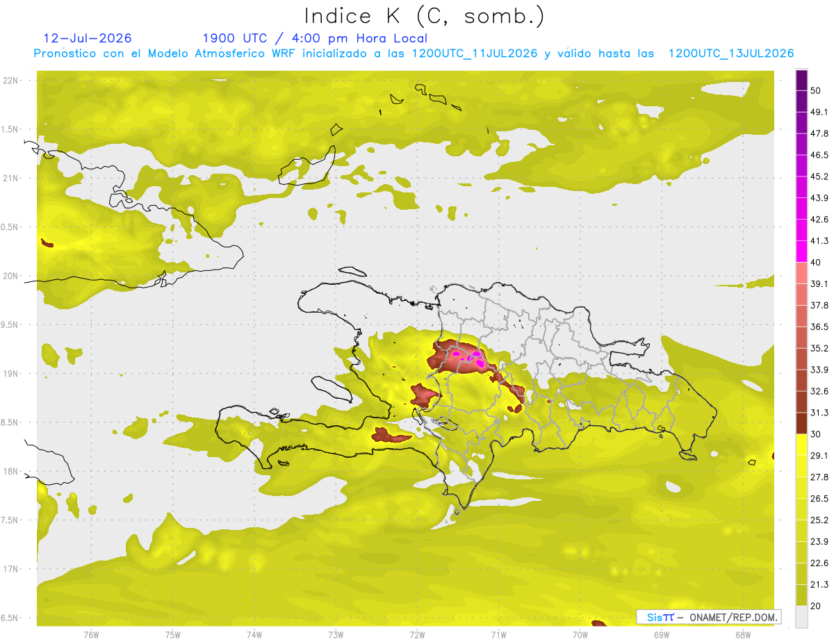This screenshot has height=644, width=834.
Task: Click the colorbar segment between 49.1 and 50
Action: click(x=801, y=102)
